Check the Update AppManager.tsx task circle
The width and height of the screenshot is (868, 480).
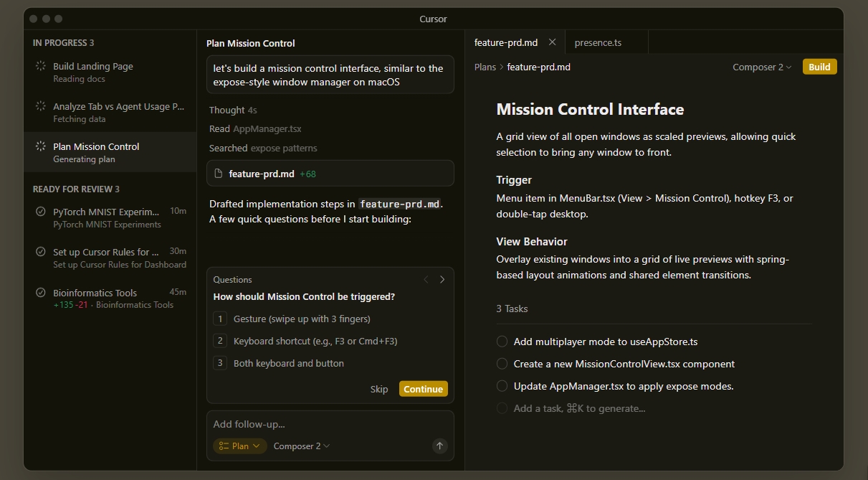[x=502, y=386]
